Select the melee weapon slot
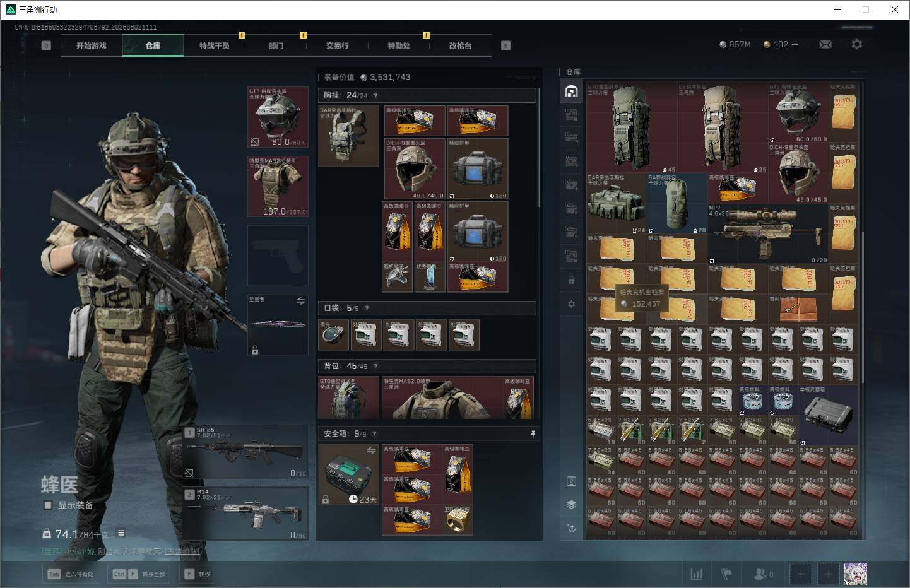This screenshot has height=588, width=910. click(278, 324)
